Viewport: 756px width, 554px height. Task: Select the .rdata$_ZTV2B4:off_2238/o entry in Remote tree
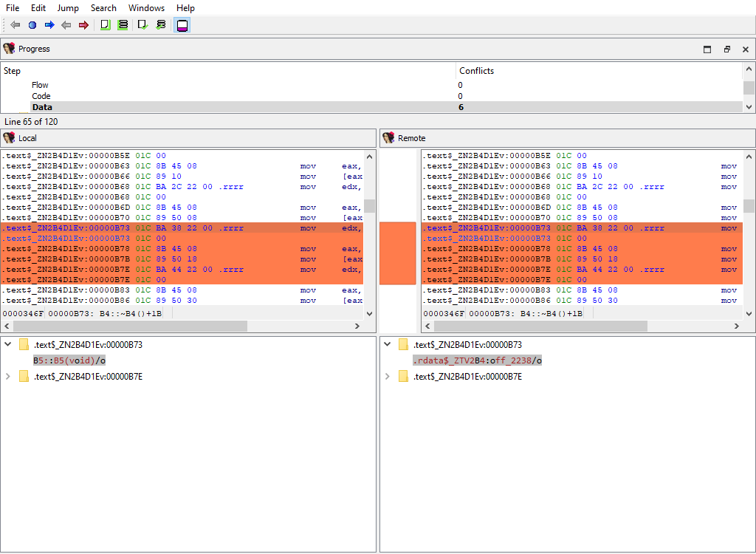pyautogui.click(x=477, y=360)
